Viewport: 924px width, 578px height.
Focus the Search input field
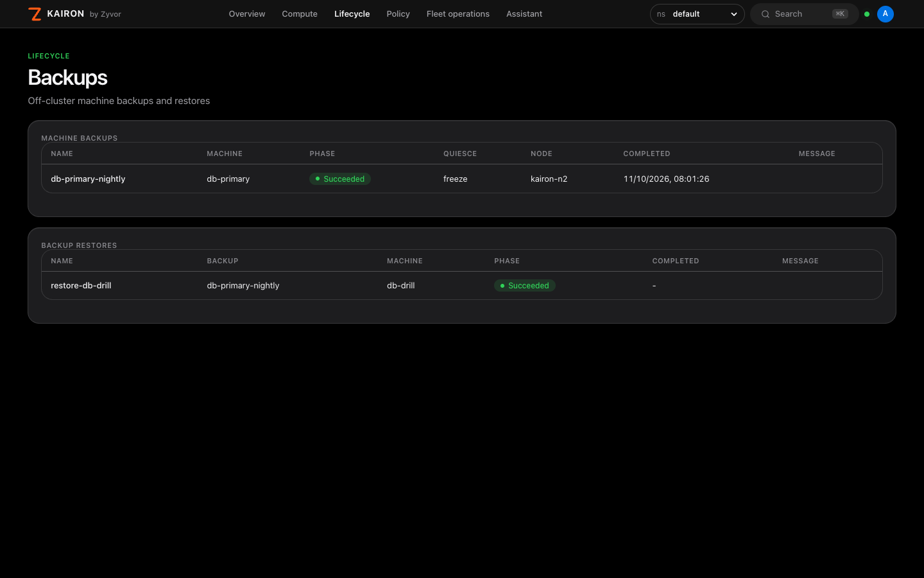coord(804,14)
